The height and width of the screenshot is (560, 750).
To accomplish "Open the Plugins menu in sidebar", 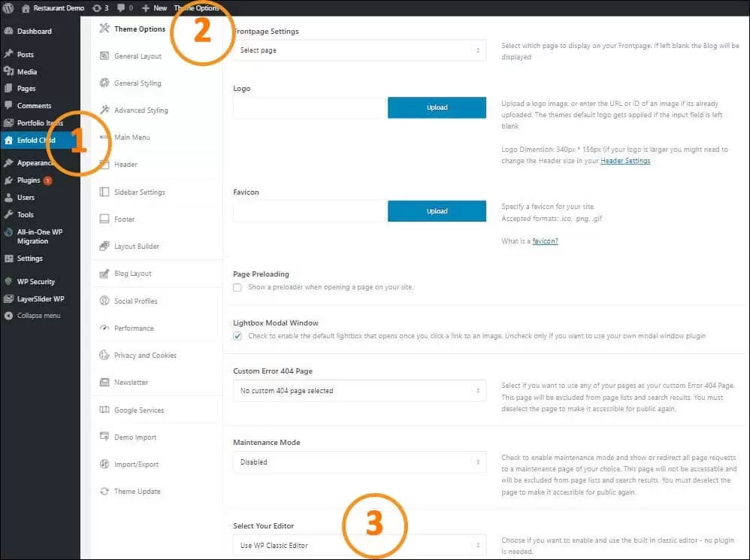I will [29, 180].
